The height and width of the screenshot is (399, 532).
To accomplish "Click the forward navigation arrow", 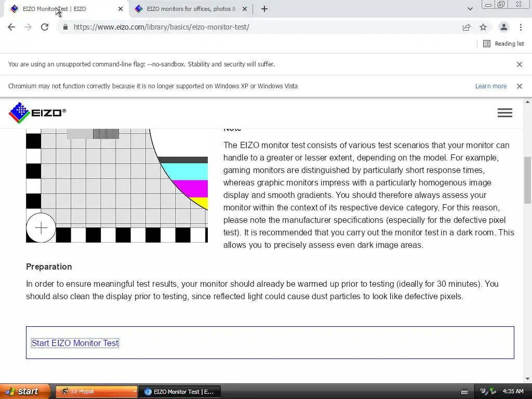I will [x=28, y=27].
